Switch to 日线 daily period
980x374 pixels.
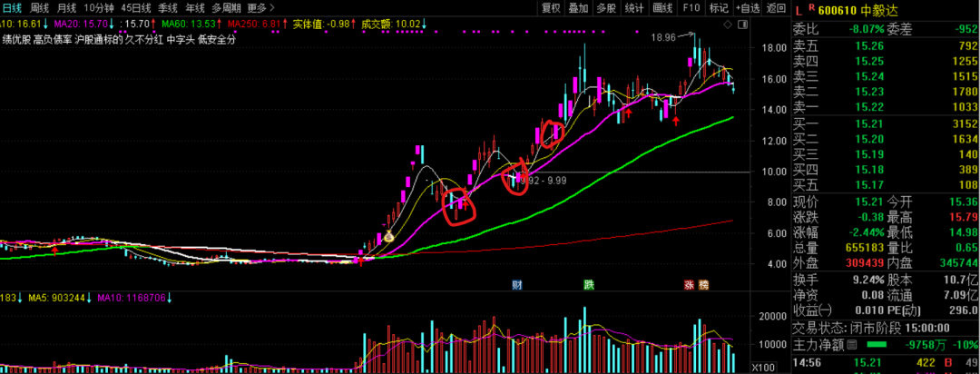(13, 8)
